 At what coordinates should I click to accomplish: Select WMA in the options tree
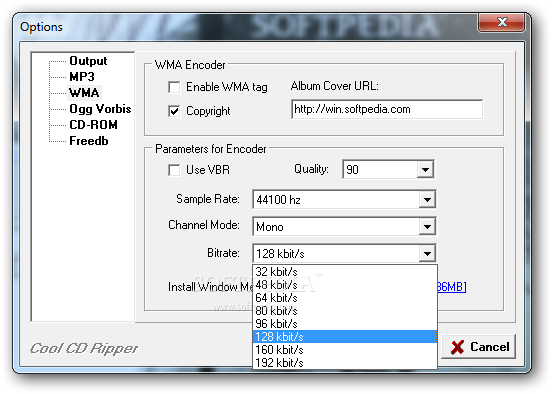(x=84, y=93)
